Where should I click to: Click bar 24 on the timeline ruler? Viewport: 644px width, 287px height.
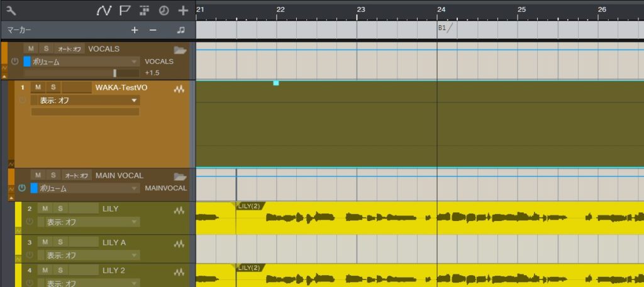click(441, 9)
